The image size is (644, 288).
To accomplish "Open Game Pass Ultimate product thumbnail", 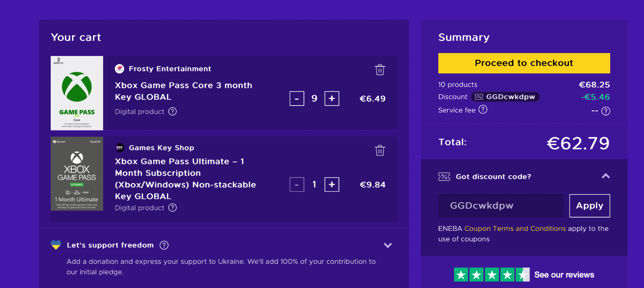I will coord(77,174).
